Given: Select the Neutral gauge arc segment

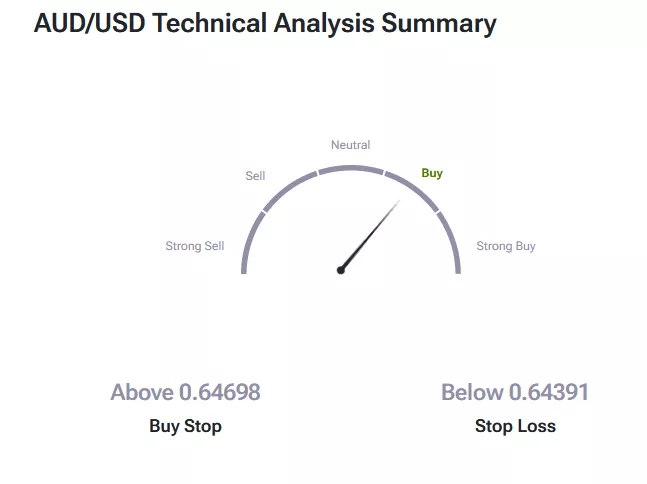Looking at the screenshot, I should click(x=351, y=168).
